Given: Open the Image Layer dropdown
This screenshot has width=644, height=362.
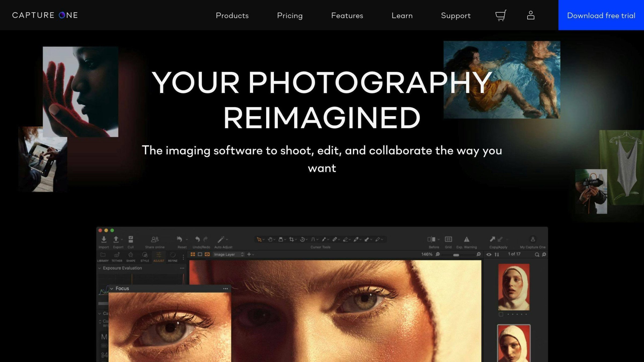Looking at the screenshot, I should pos(229,254).
